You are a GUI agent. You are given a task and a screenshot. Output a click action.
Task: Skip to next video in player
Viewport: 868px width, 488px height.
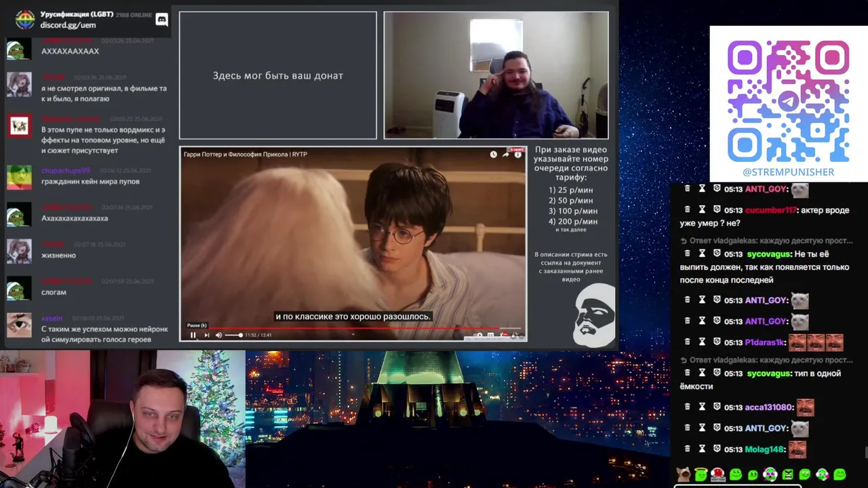(207, 335)
